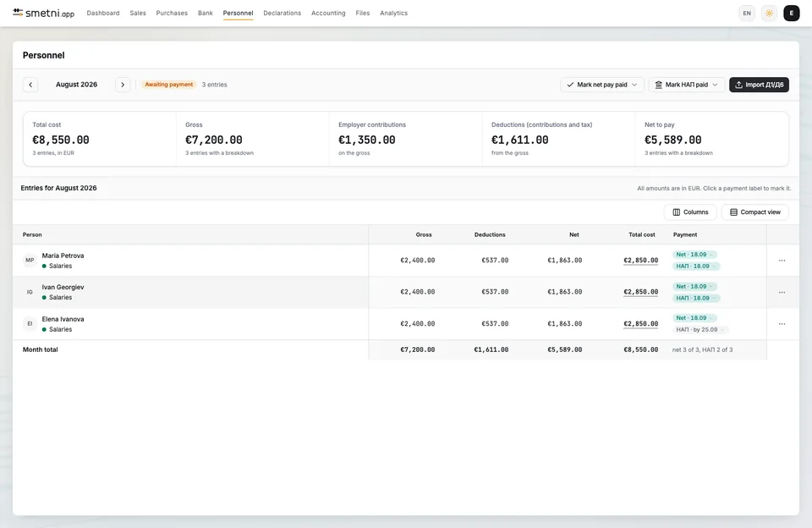Click Maria Petrova's MP avatar
This screenshot has height=528, width=812.
tap(30, 260)
